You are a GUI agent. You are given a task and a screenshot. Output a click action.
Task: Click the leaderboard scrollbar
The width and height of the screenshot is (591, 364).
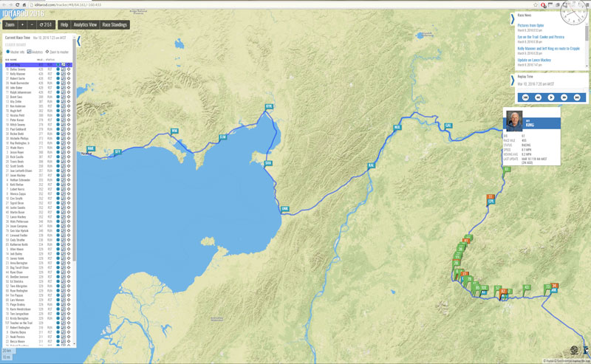tap(75, 151)
